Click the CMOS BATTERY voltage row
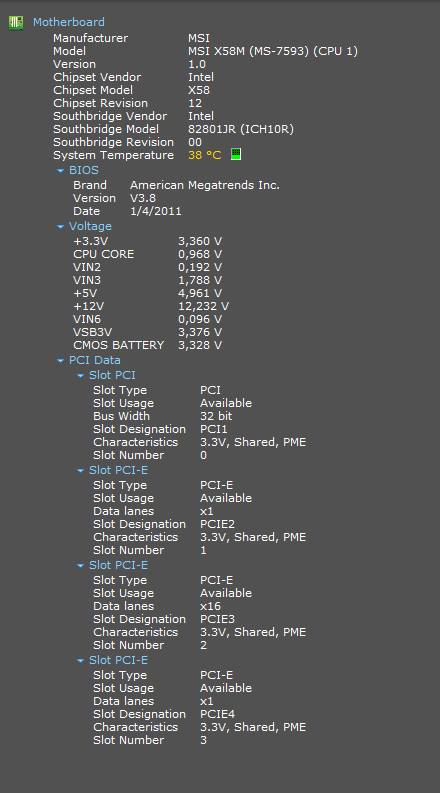The image size is (440, 793). pos(148,345)
